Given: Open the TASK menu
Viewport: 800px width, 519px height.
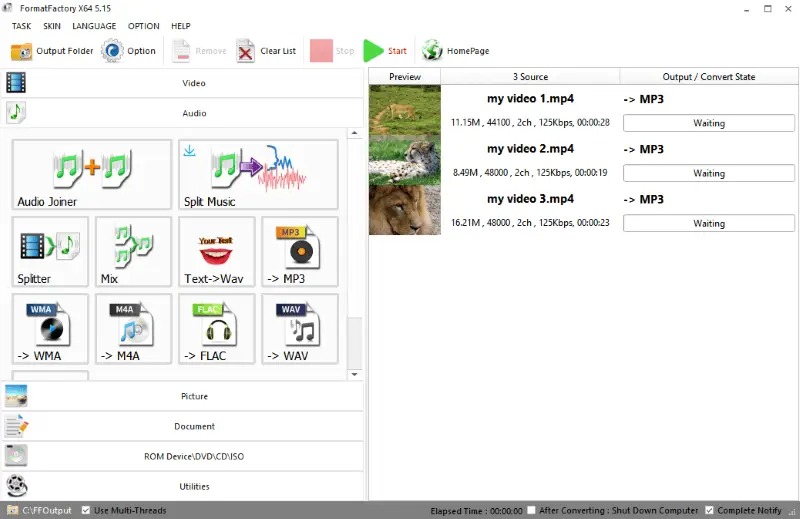Looking at the screenshot, I should (x=21, y=26).
